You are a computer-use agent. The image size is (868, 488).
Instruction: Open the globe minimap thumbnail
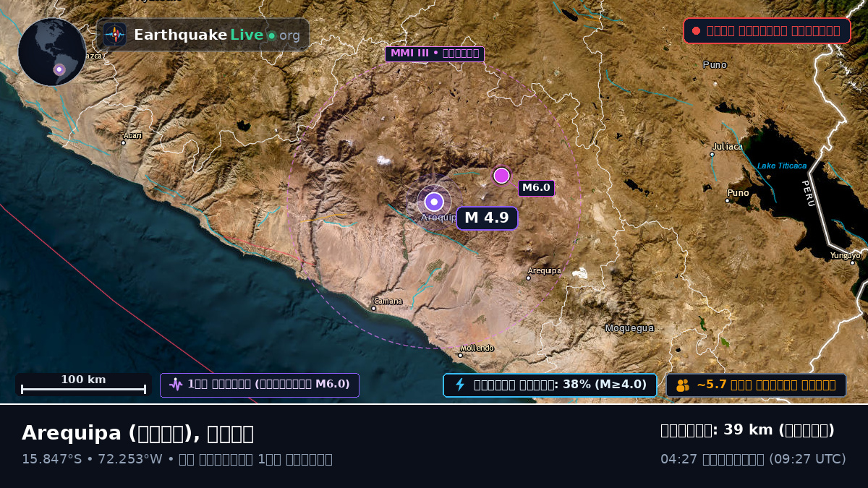[x=52, y=52]
